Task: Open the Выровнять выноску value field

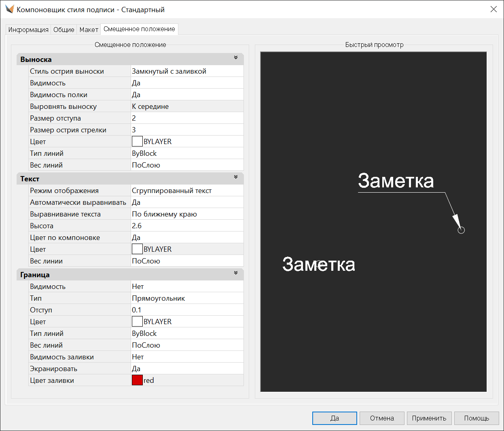Action: [x=187, y=106]
